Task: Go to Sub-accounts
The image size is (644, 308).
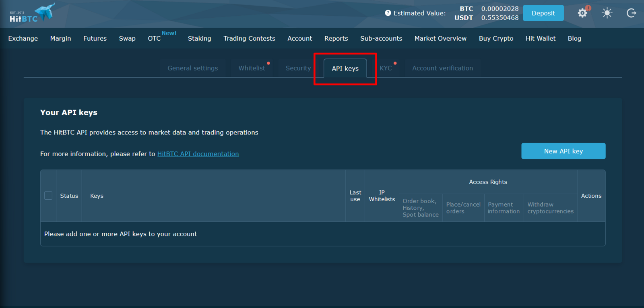Action: pos(381,38)
